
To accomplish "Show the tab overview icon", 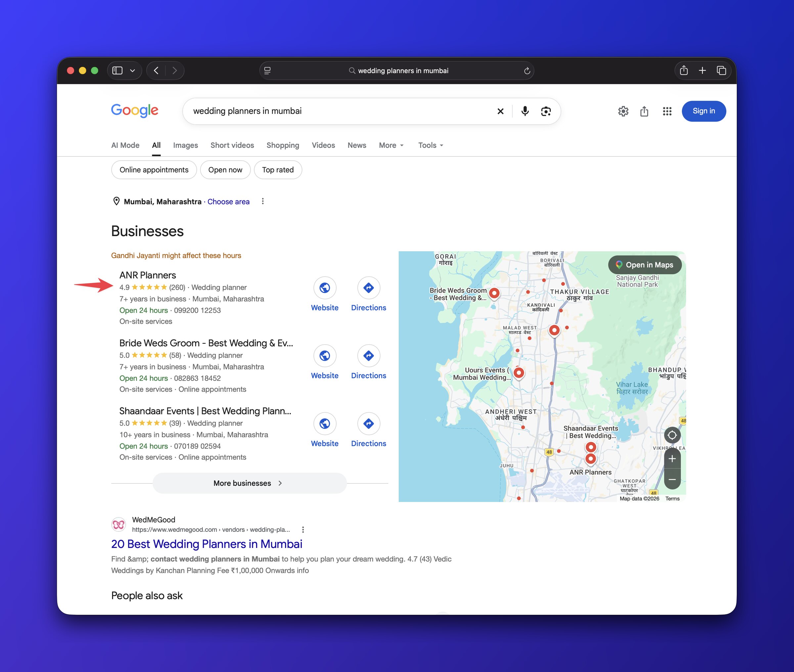I will click(721, 70).
